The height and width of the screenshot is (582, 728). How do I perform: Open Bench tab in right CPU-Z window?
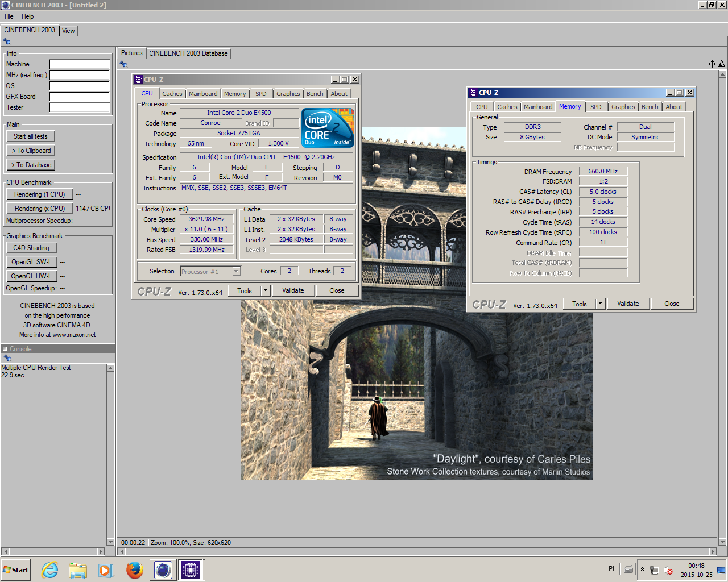pos(650,107)
